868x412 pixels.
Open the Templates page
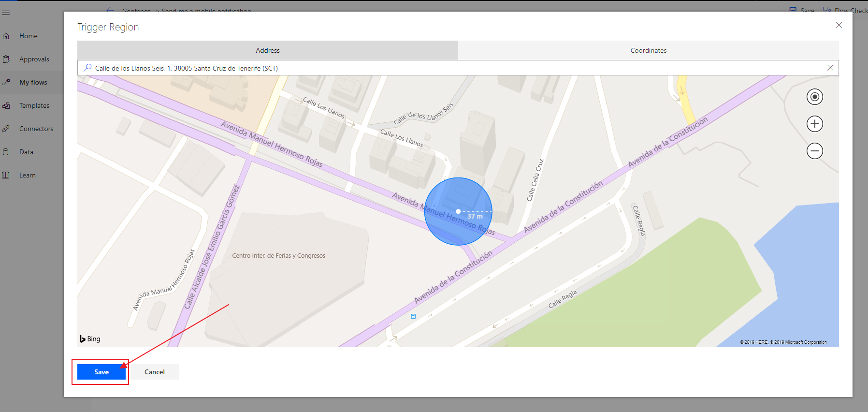pos(34,105)
